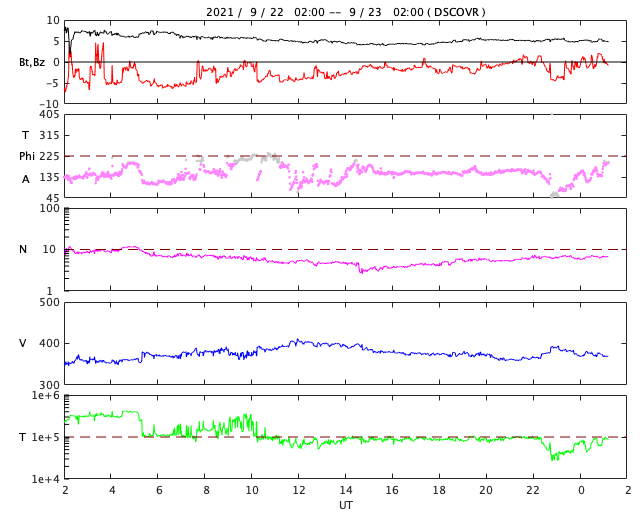The width and height of the screenshot is (640, 512).
Task: Click the 'V' velocity axis label
Action: click(23, 343)
